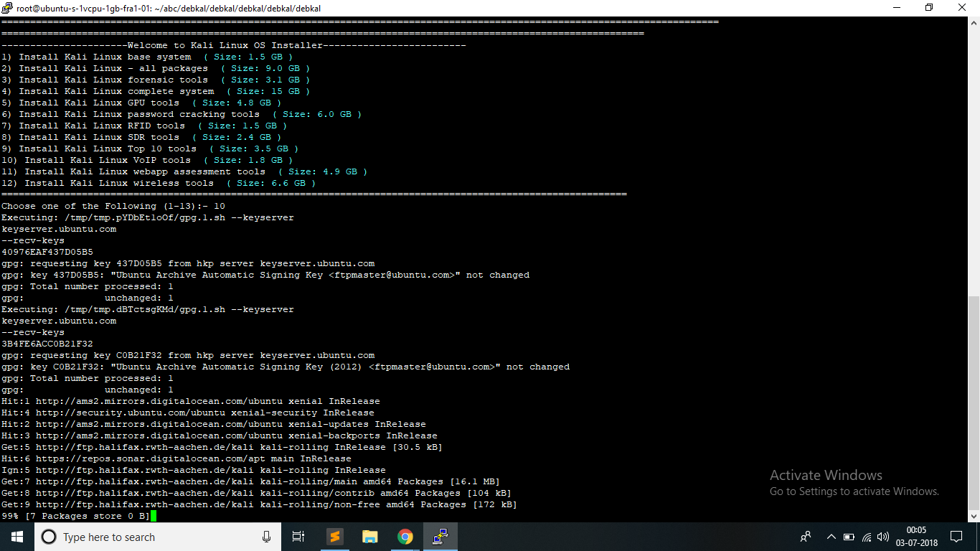
Task: Click the requesting key 437D05B5 line
Action: (188, 263)
